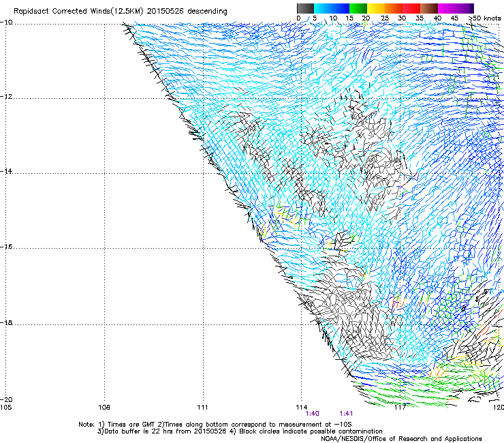The width and height of the screenshot is (504, 443).
Task: Click the '-18' latitude axis label
Action: point(6,322)
